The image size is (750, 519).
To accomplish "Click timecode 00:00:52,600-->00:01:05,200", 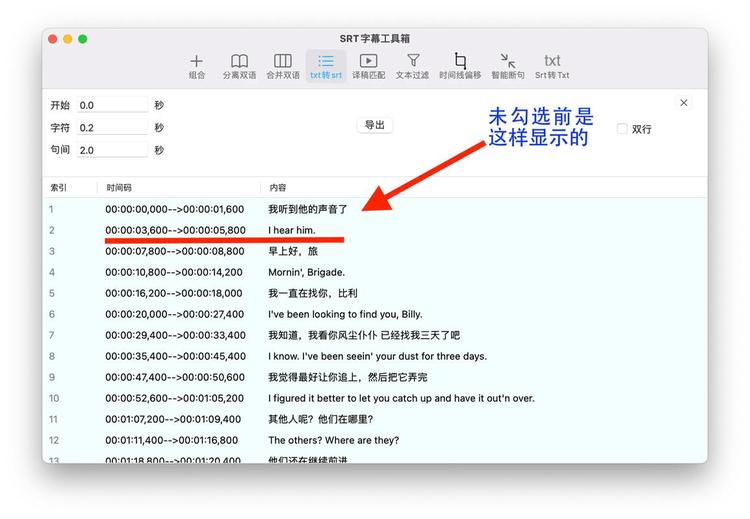I will click(x=175, y=398).
